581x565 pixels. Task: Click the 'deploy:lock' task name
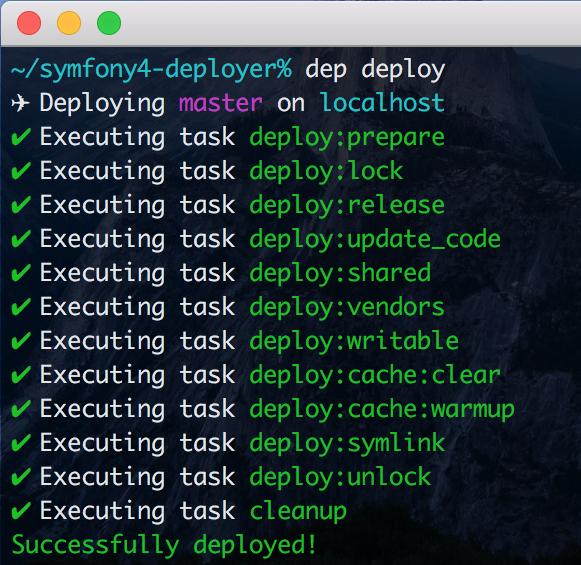click(326, 172)
